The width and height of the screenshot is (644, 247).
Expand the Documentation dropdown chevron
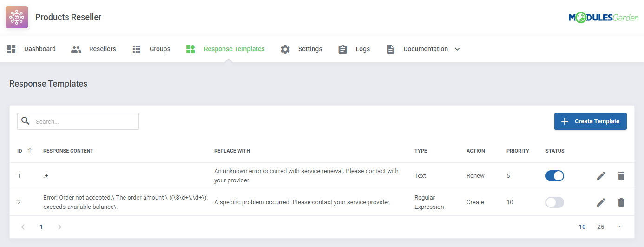point(457,49)
